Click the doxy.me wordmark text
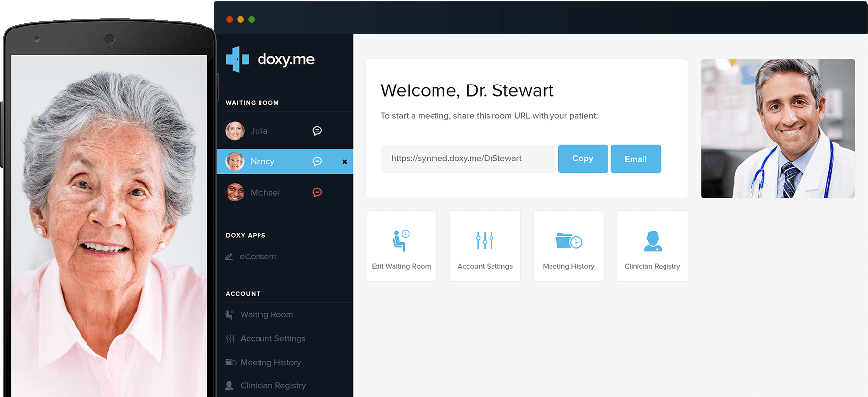Image resolution: width=868 pixels, height=397 pixels. 286,59
